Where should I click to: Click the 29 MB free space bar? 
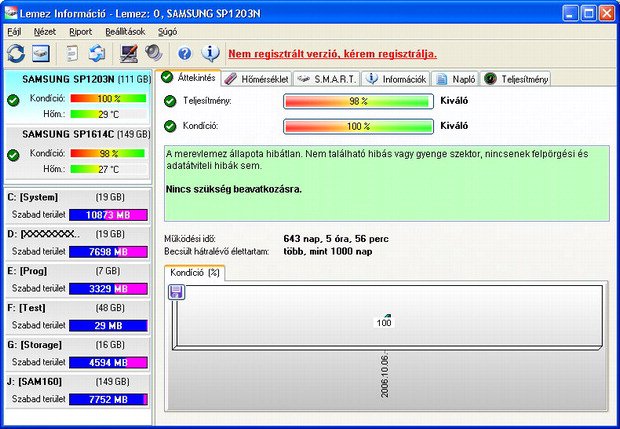coord(108,325)
